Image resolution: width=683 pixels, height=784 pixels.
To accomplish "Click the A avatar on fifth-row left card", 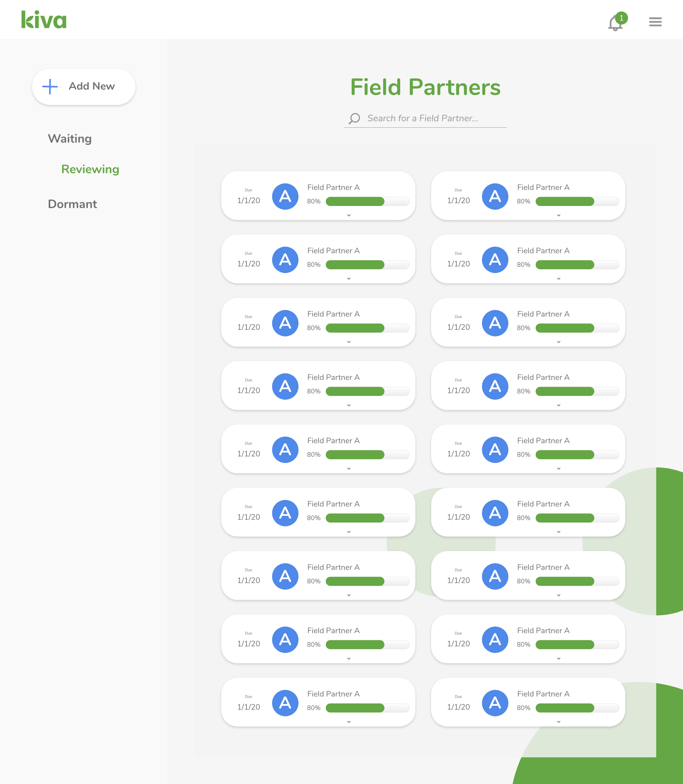I will click(x=285, y=449).
